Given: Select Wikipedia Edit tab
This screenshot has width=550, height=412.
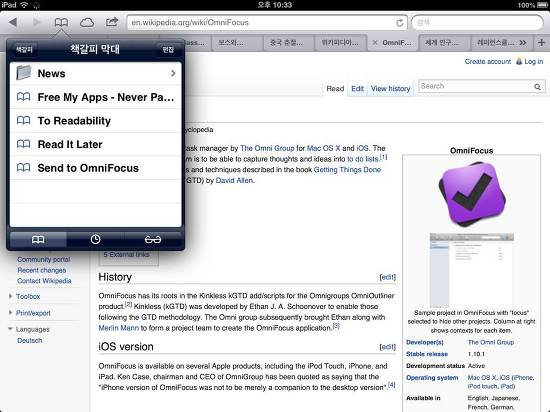Looking at the screenshot, I should click(357, 89).
